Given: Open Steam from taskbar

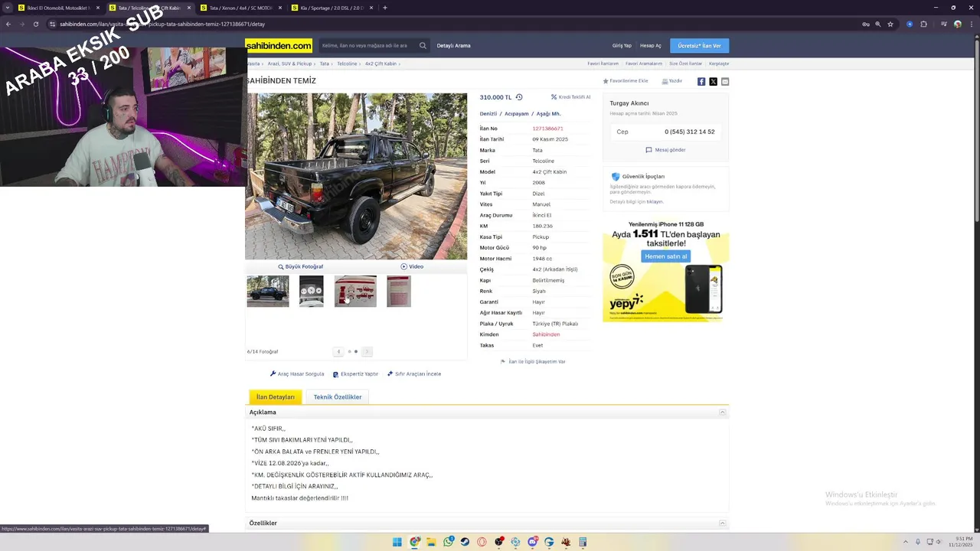Looking at the screenshot, I should pos(465,542).
